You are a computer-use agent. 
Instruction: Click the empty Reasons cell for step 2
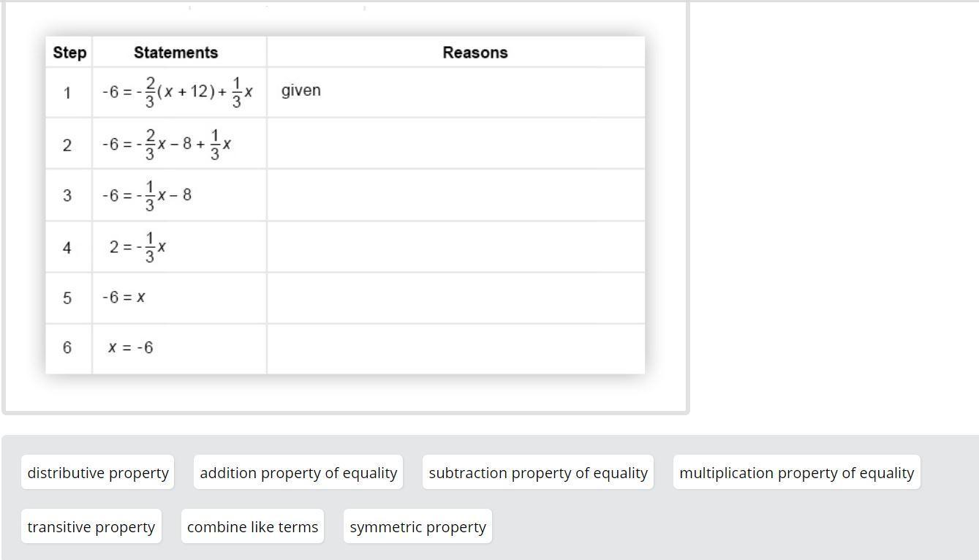(456, 144)
